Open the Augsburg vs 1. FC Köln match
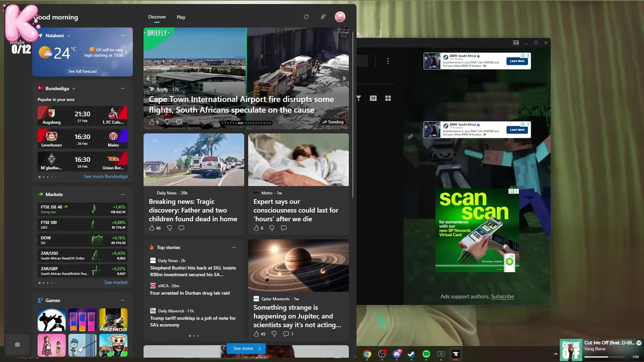This screenshot has width=644, height=362. (x=83, y=116)
